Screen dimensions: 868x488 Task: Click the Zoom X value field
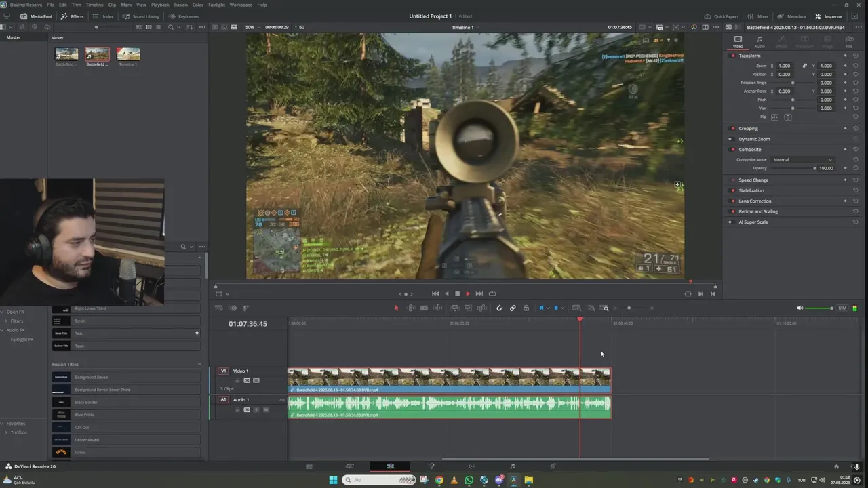pyautogui.click(x=784, y=66)
